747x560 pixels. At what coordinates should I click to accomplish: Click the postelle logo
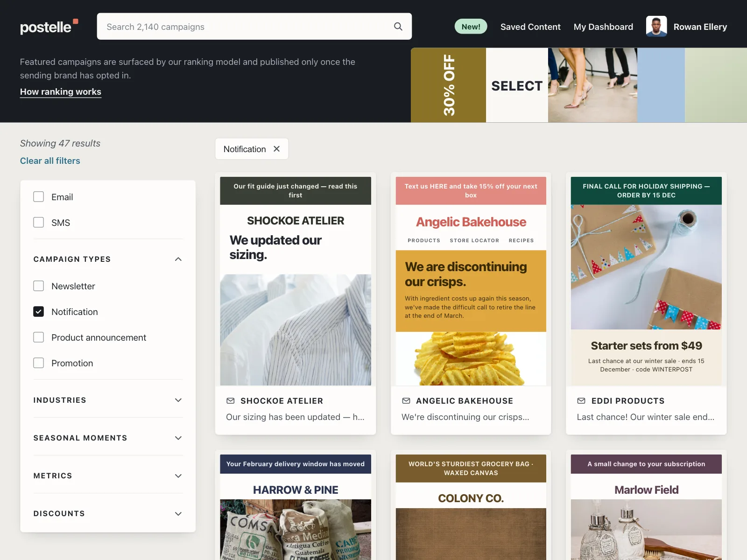coord(49,27)
